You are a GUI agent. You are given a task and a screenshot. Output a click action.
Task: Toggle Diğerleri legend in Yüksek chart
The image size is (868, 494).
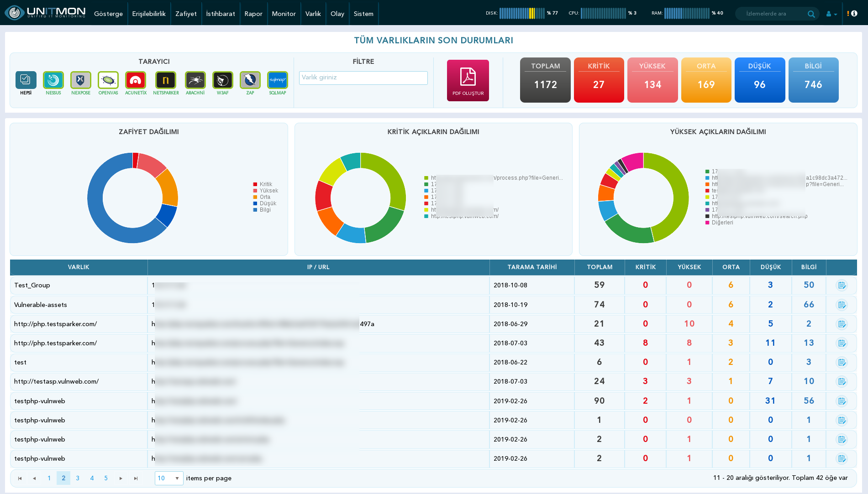pos(719,223)
